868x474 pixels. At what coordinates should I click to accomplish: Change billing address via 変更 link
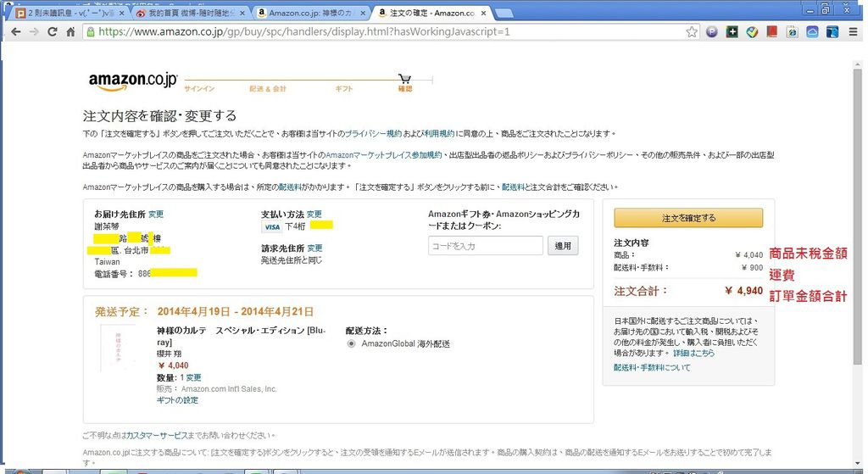[x=314, y=248]
